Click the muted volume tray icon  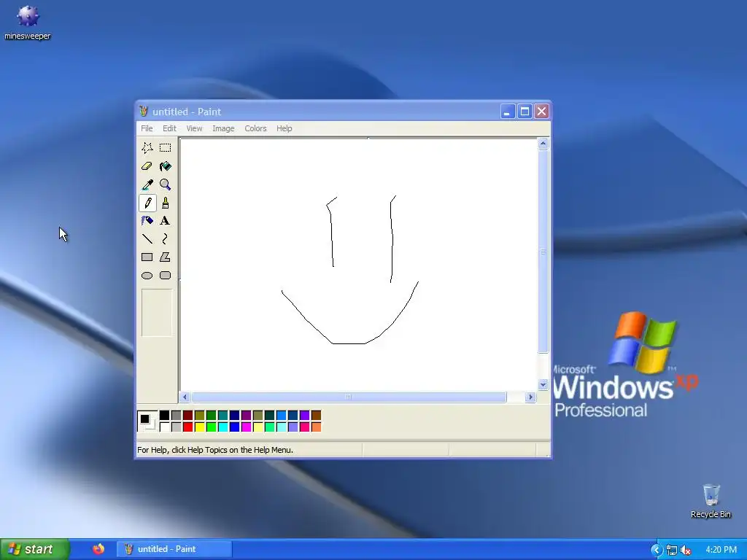point(686,550)
